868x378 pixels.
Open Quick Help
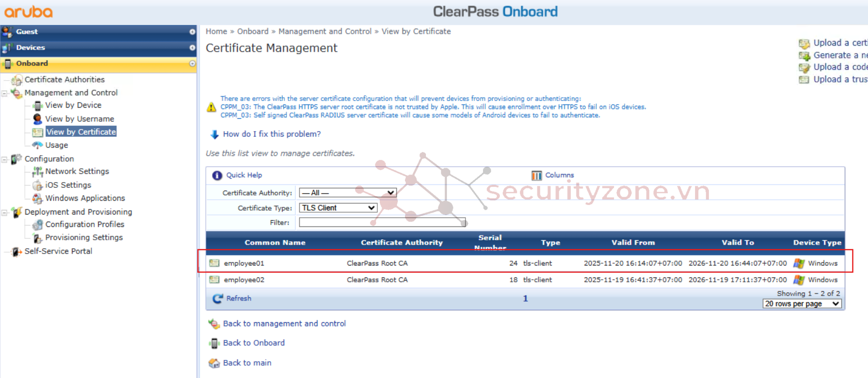244,175
